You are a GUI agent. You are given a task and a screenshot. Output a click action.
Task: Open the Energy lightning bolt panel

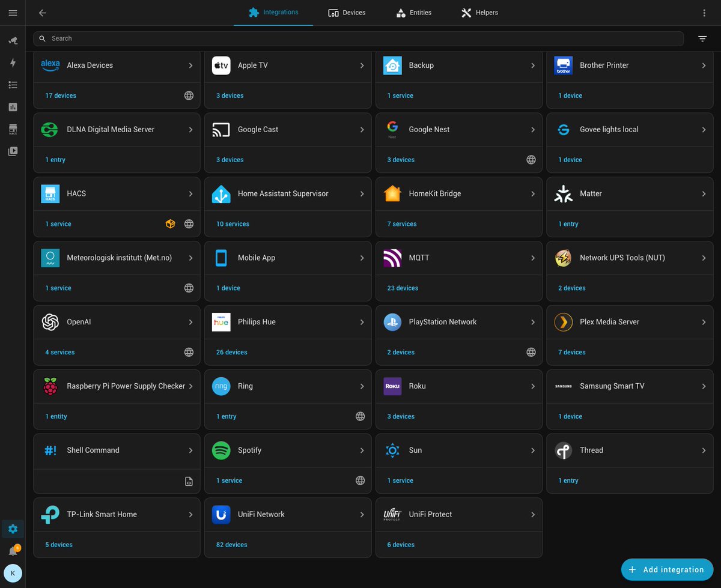[x=13, y=62]
